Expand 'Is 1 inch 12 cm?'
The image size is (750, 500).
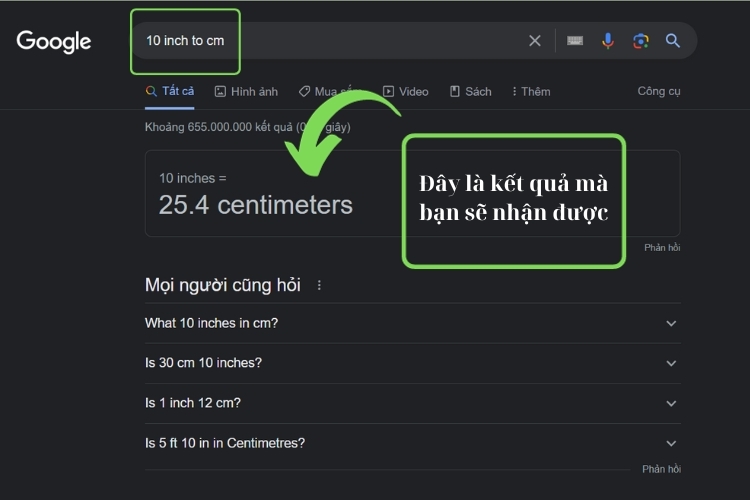(412, 403)
